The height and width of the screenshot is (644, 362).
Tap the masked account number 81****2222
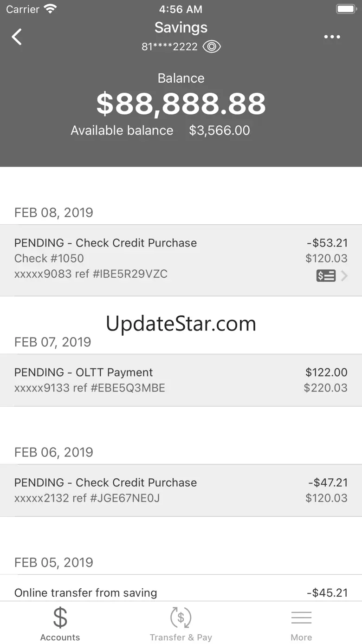(x=170, y=47)
